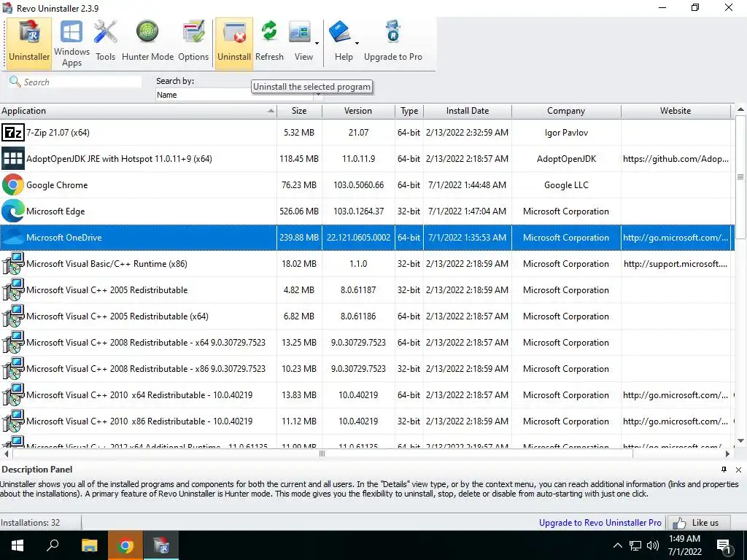
Task: Switch to Chrome in the taskbar
Action: pos(125,545)
